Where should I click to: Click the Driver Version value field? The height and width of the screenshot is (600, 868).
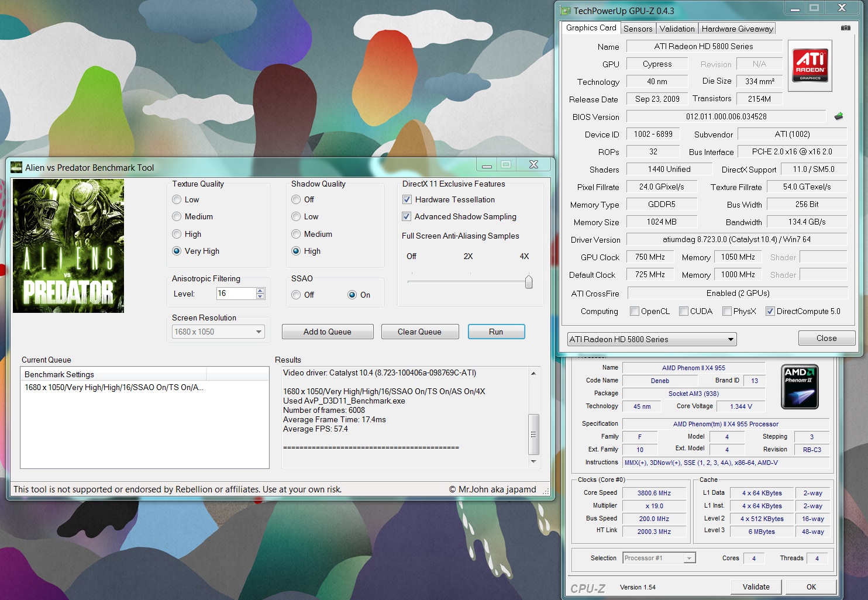pos(736,239)
